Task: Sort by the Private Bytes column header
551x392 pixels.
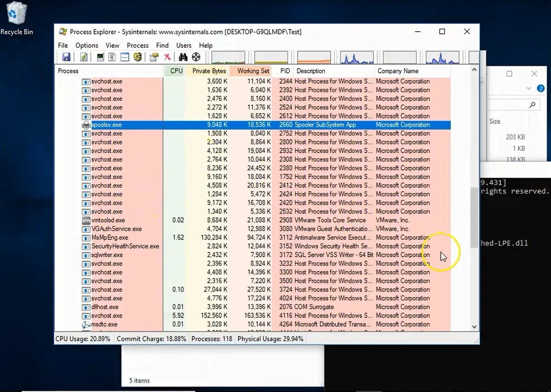Action: [208, 71]
